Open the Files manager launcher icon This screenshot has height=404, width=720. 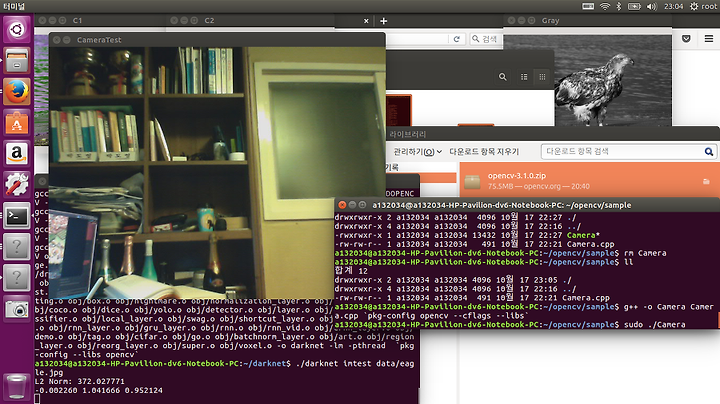tap(17, 60)
